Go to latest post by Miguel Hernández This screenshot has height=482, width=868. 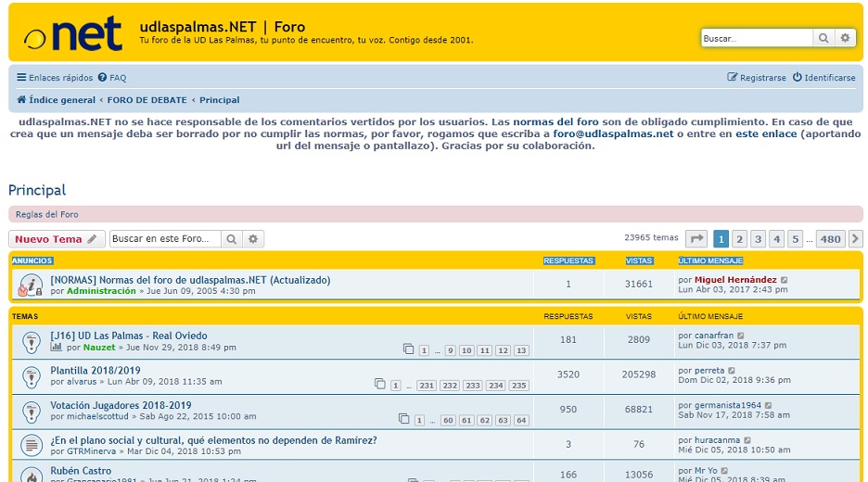coord(785,280)
